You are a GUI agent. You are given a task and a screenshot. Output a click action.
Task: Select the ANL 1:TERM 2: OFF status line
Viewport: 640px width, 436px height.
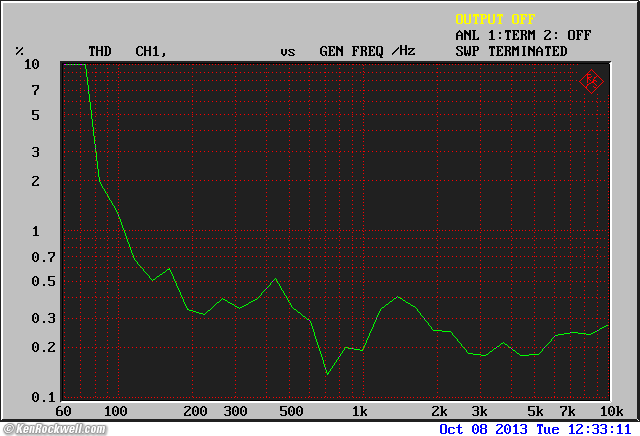(523, 35)
